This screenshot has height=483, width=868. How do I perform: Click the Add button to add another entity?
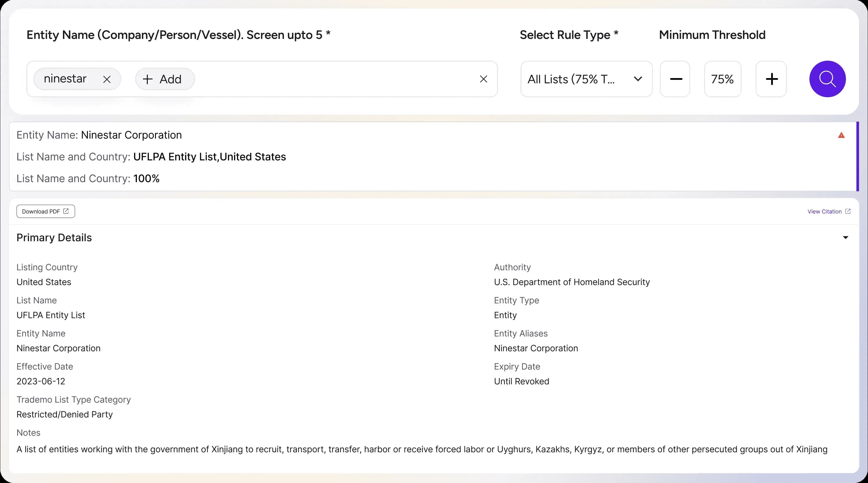tap(164, 79)
